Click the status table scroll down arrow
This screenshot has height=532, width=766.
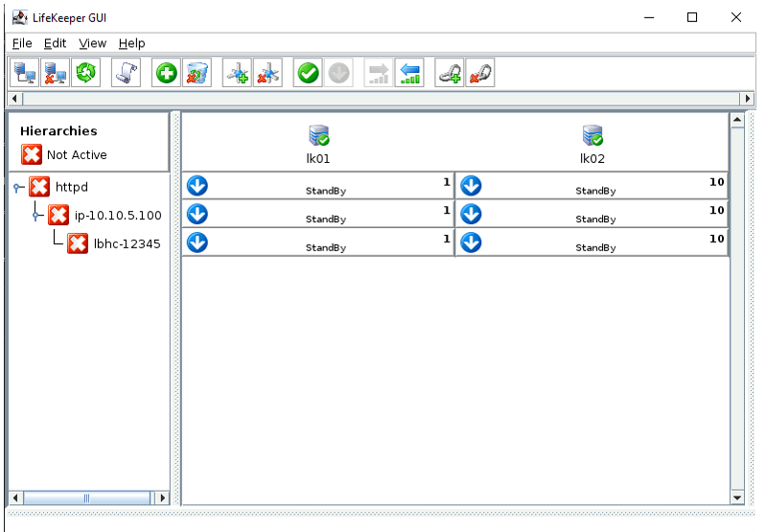pos(736,497)
